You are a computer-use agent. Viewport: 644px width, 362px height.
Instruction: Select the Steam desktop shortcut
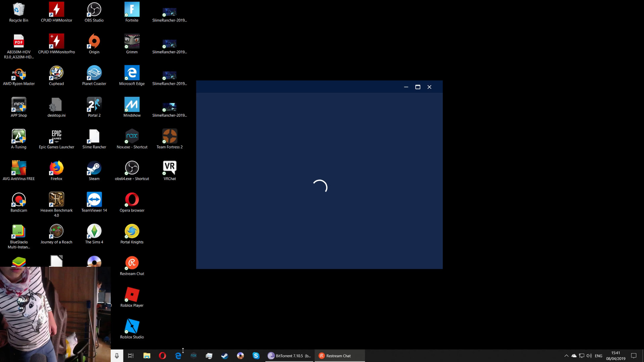point(94,171)
